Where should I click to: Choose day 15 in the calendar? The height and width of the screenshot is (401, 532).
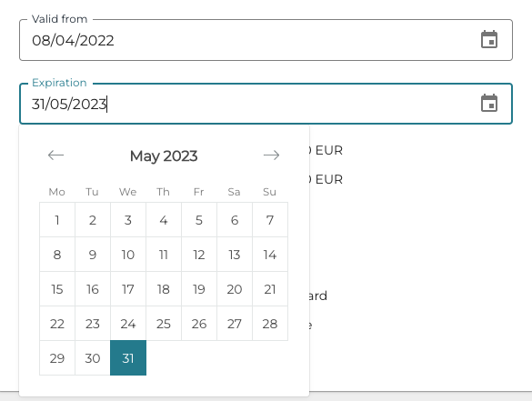coord(57,289)
